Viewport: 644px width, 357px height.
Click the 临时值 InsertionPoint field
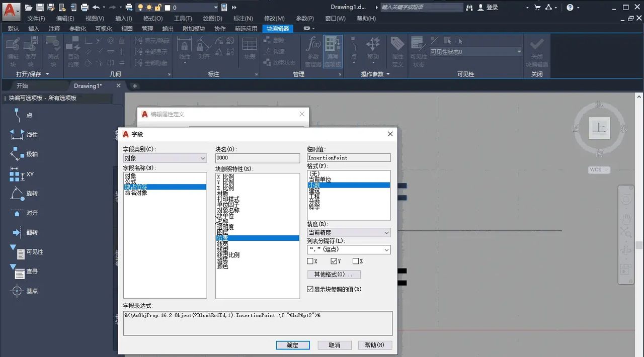click(349, 158)
